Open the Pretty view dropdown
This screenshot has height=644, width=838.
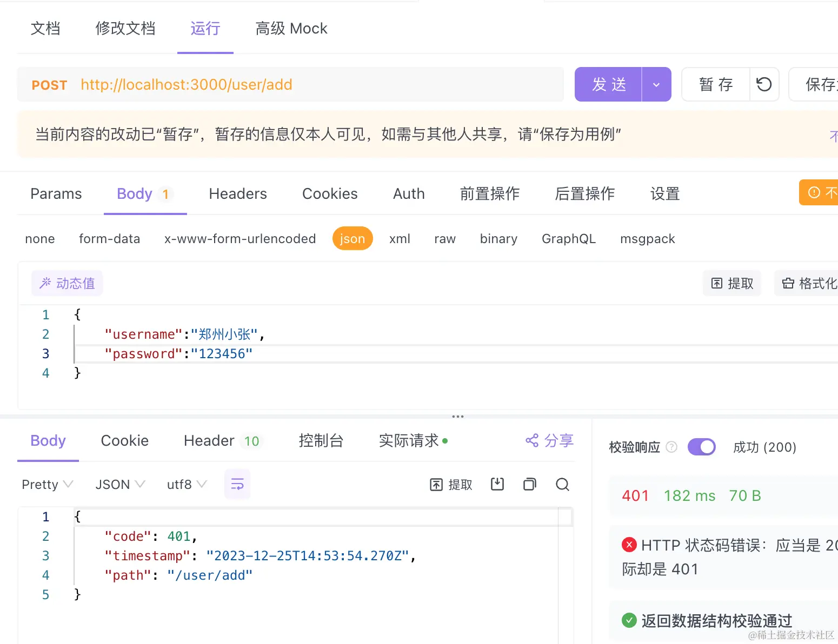click(47, 485)
